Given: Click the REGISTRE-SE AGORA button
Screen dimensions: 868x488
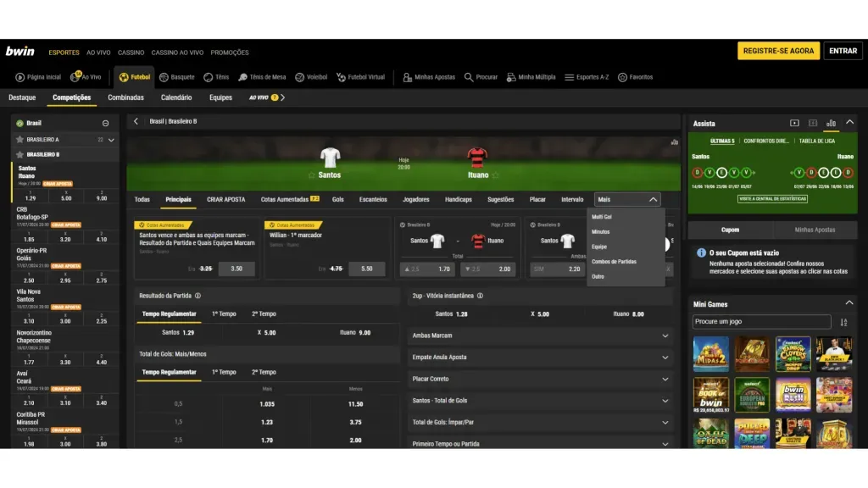Looking at the screenshot, I should [x=777, y=51].
